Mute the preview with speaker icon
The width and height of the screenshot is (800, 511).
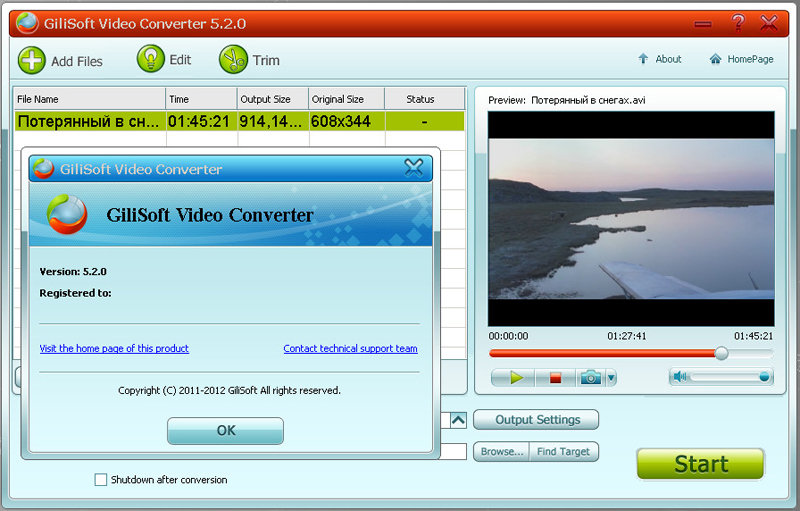click(x=680, y=377)
